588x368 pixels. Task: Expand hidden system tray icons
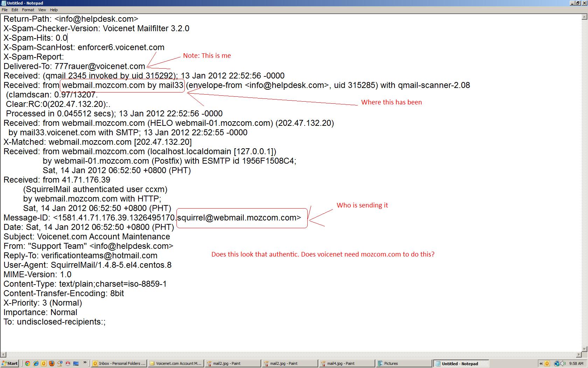(x=541, y=363)
